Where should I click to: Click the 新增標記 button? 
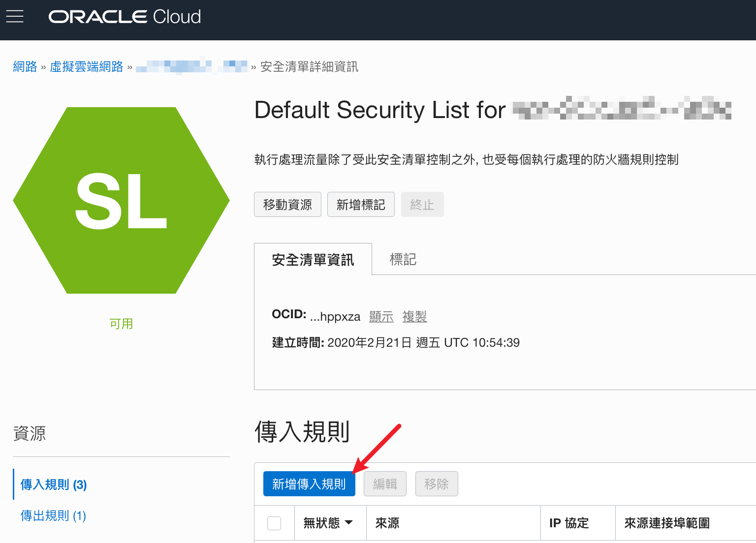point(361,205)
